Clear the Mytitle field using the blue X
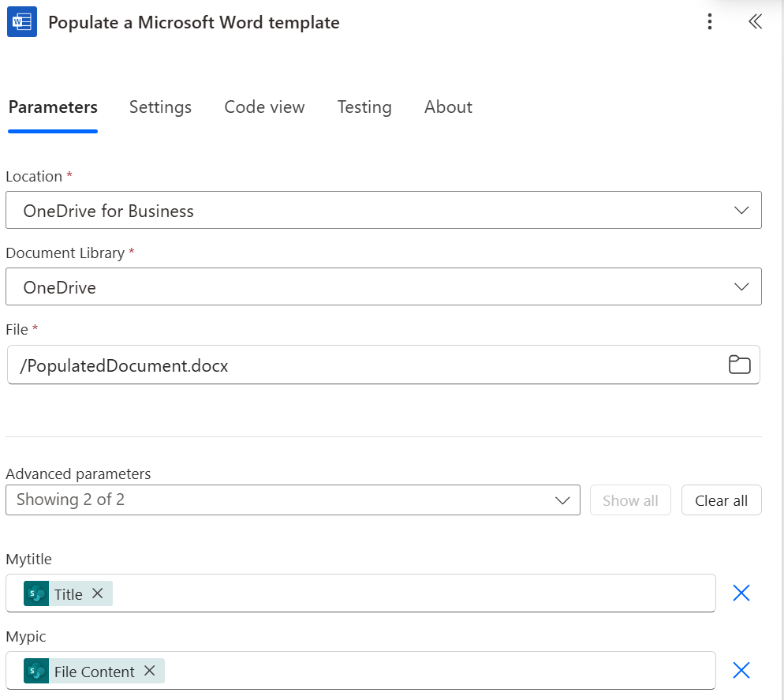Screen dimensions: 784x700 pyautogui.click(x=741, y=593)
